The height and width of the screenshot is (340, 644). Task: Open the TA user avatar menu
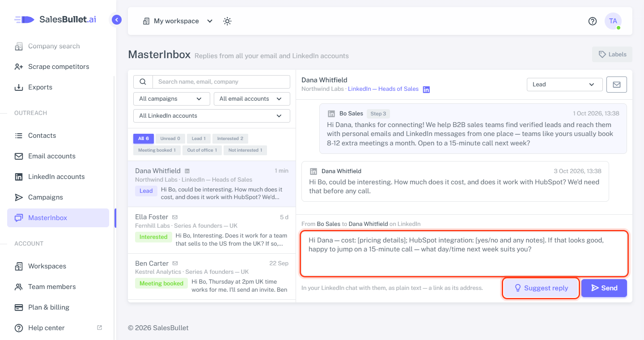coord(613,21)
